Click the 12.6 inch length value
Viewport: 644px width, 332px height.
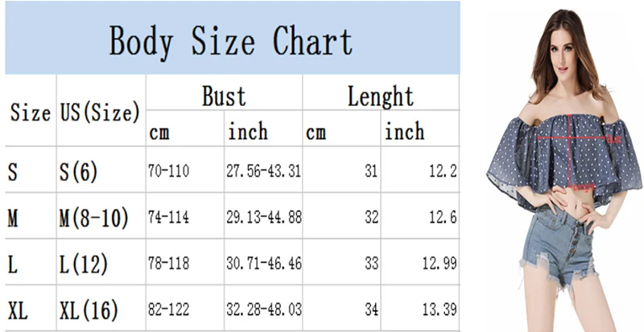(x=443, y=217)
